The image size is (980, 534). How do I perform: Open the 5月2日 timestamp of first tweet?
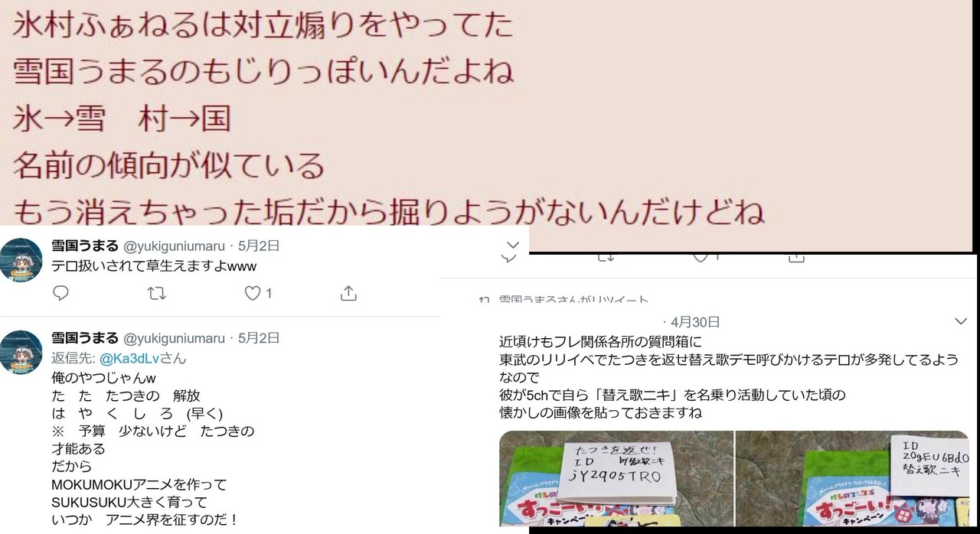(259, 246)
